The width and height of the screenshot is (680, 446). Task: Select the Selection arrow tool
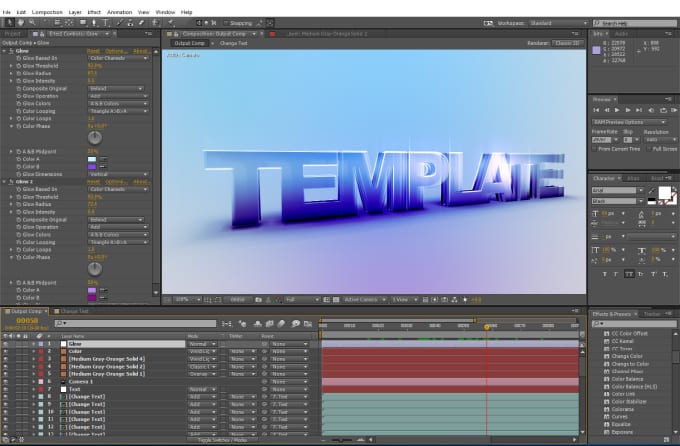(x=7, y=21)
